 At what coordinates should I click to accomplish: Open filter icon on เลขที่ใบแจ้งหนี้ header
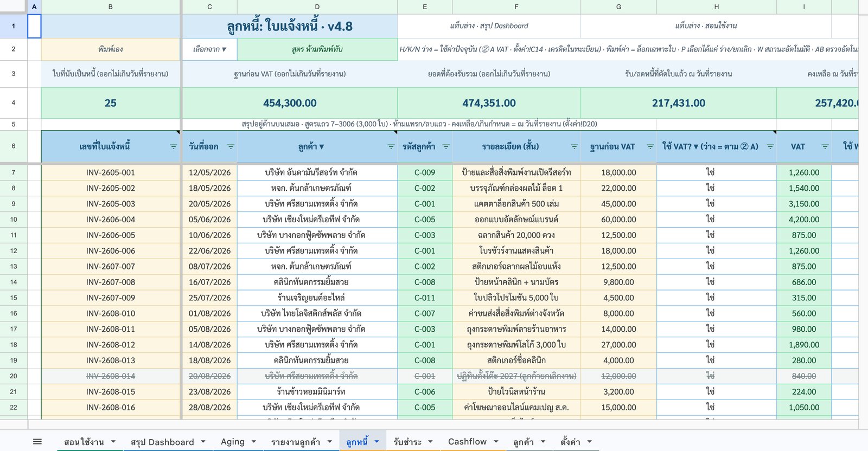174,146
